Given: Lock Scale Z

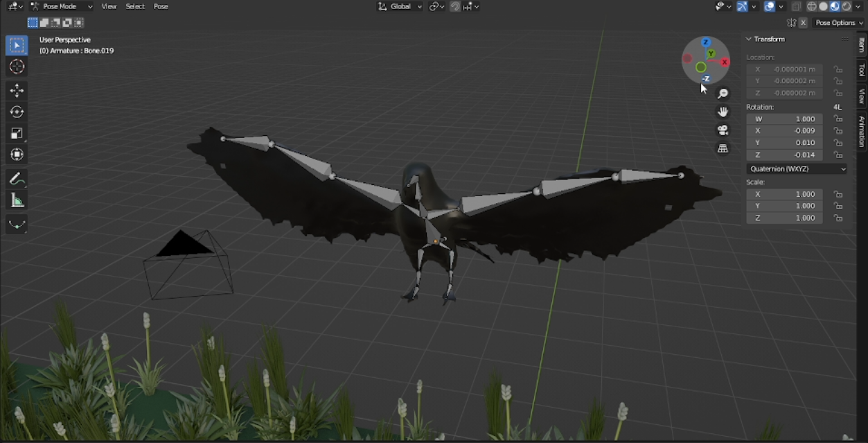Looking at the screenshot, I should click(838, 218).
